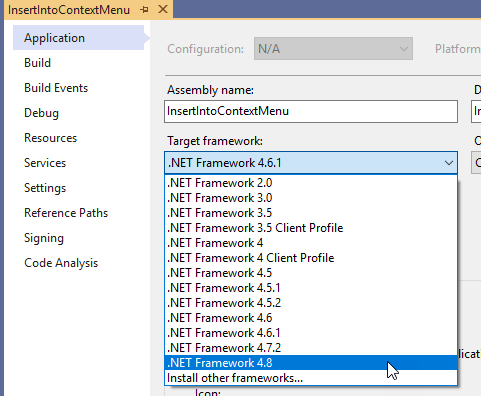
Task: Switch to the Signing page
Action: click(44, 238)
